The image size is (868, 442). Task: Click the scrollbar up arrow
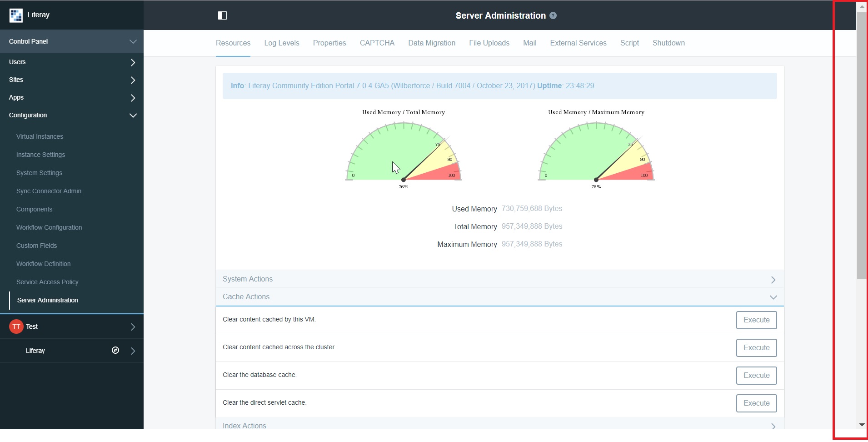click(x=862, y=7)
